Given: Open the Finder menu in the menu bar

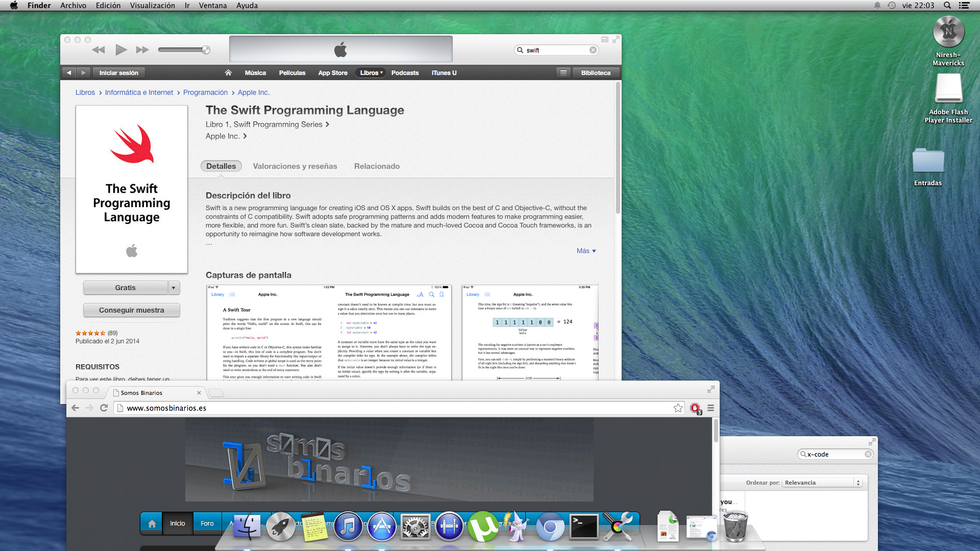Looking at the screenshot, I should [x=39, y=6].
